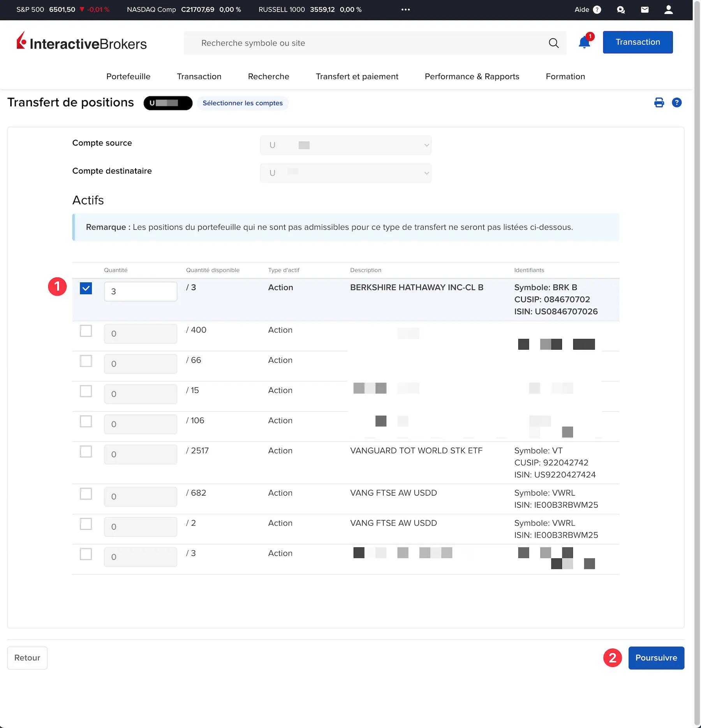Open the Compte destinataire dropdown
Screen dimensions: 701x728
coord(346,173)
